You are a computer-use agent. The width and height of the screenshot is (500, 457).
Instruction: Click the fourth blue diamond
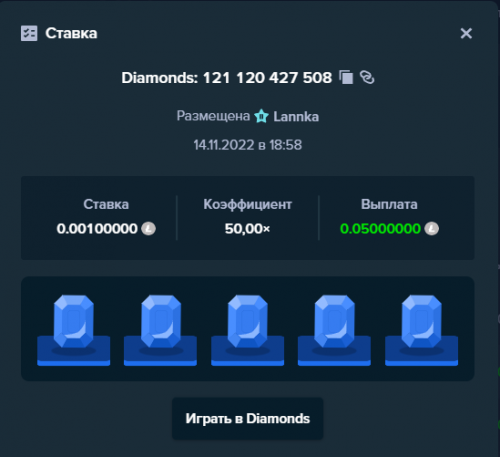coord(334,321)
